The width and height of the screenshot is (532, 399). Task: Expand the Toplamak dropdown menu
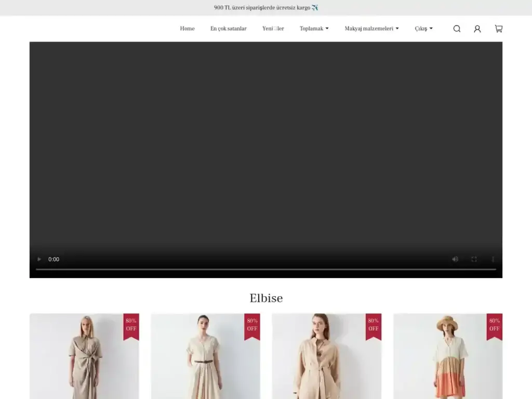click(x=314, y=29)
